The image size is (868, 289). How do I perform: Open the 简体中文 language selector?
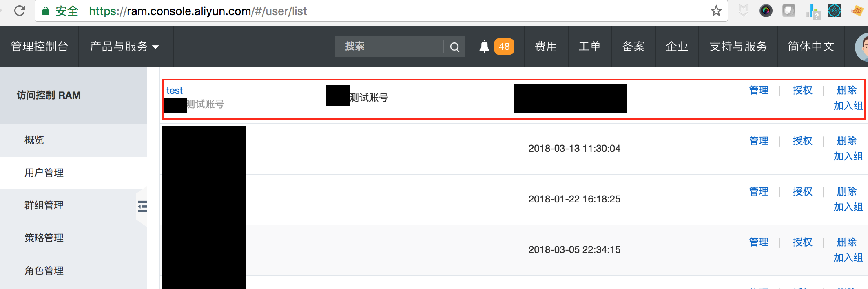tap(811, 47)
